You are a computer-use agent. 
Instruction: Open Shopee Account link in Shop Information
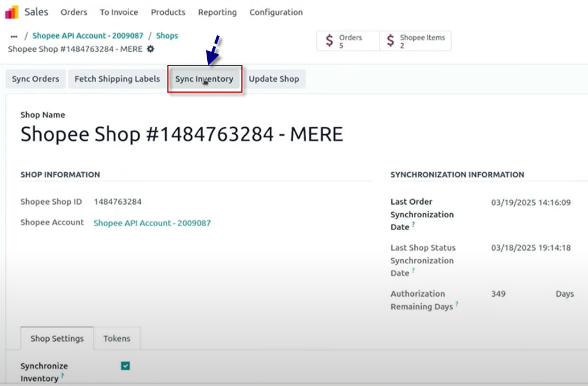(152, 223)
